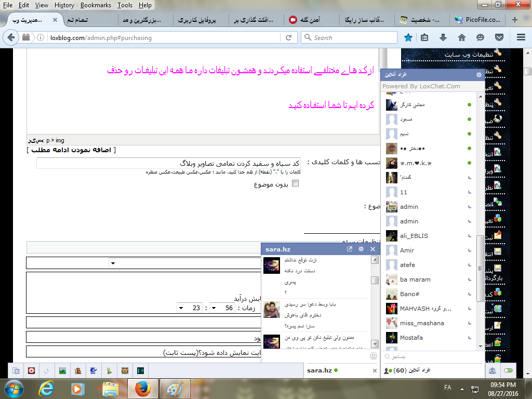The image size is (532, 399).
Task: Go to the Firefox home icon
Action: (462, 37)
